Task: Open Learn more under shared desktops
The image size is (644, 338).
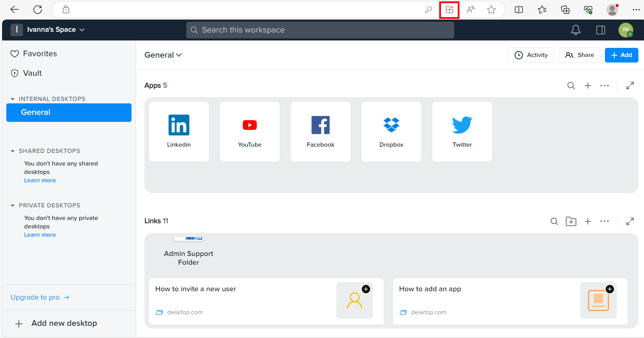Action: point(40,180)
